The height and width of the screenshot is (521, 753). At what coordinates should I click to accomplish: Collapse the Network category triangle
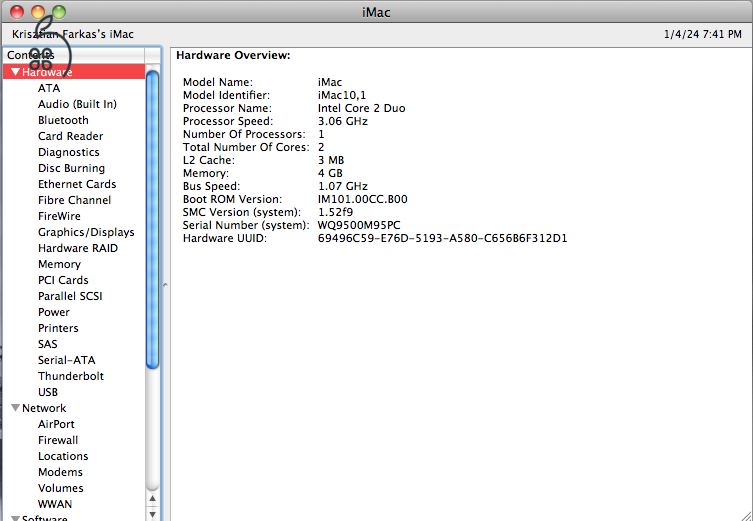coord(15,408)
